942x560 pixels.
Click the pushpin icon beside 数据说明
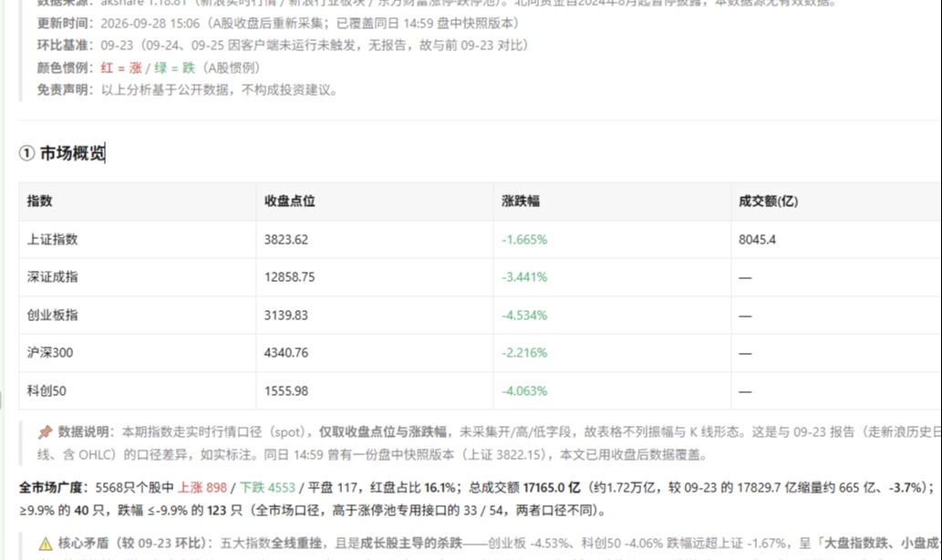(45, 431)
